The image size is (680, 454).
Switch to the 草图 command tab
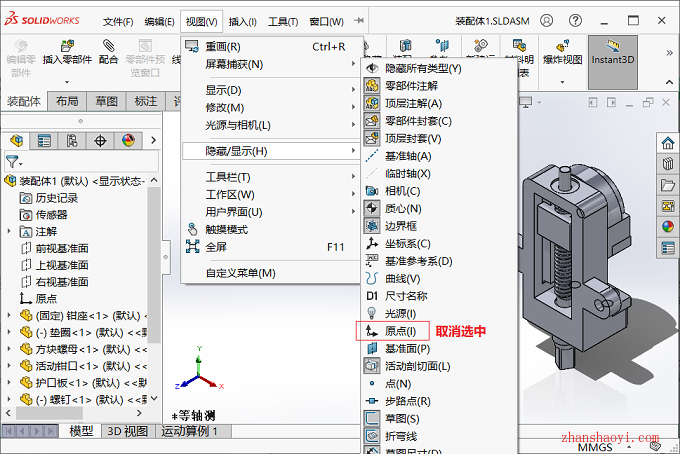106,101
